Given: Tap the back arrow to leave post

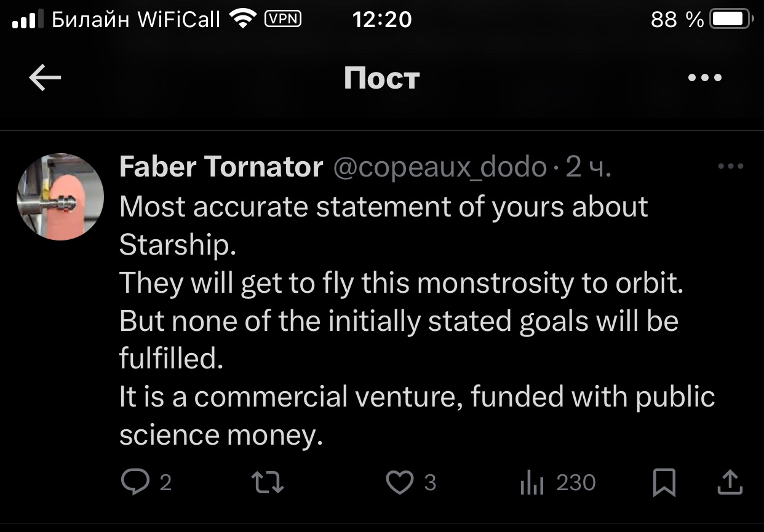Looking at the screenshot, I should click(45, 78).
